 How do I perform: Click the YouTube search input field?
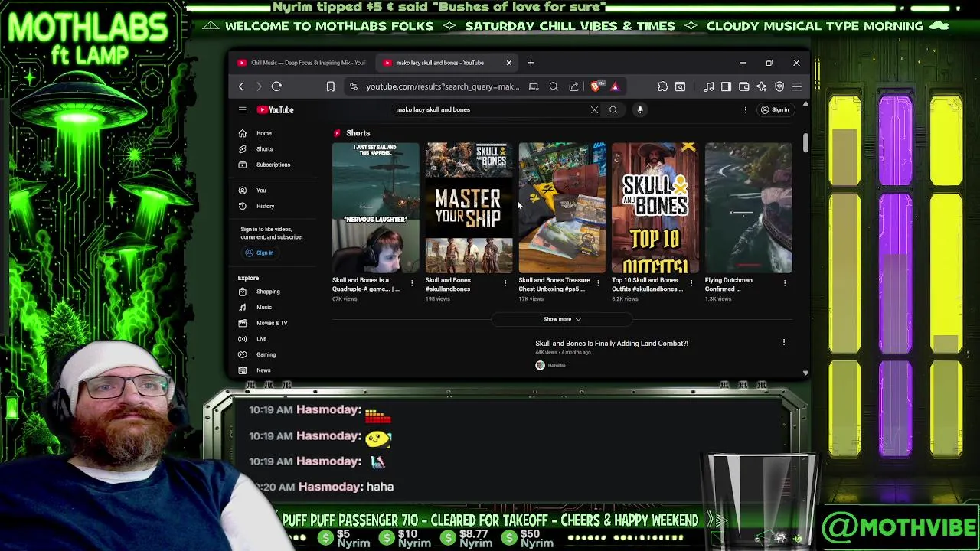[490, 109]
